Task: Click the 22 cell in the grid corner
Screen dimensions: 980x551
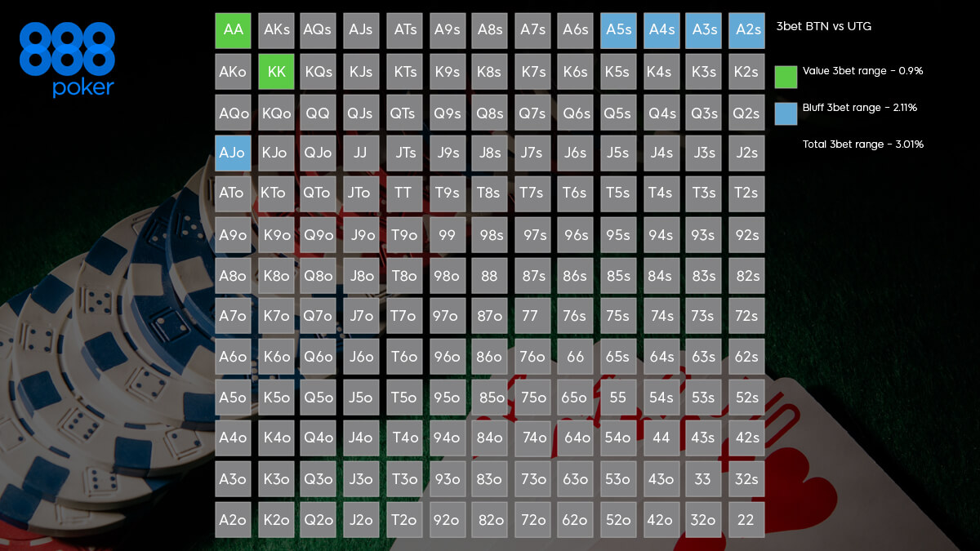Action: coord(746,520)
